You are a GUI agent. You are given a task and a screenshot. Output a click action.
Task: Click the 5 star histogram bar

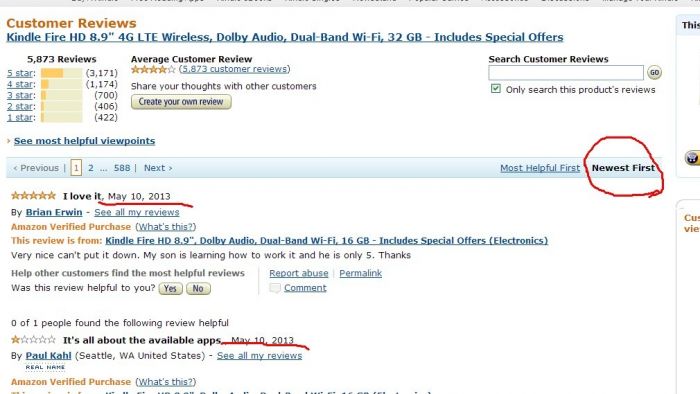(x=62, y=73)
